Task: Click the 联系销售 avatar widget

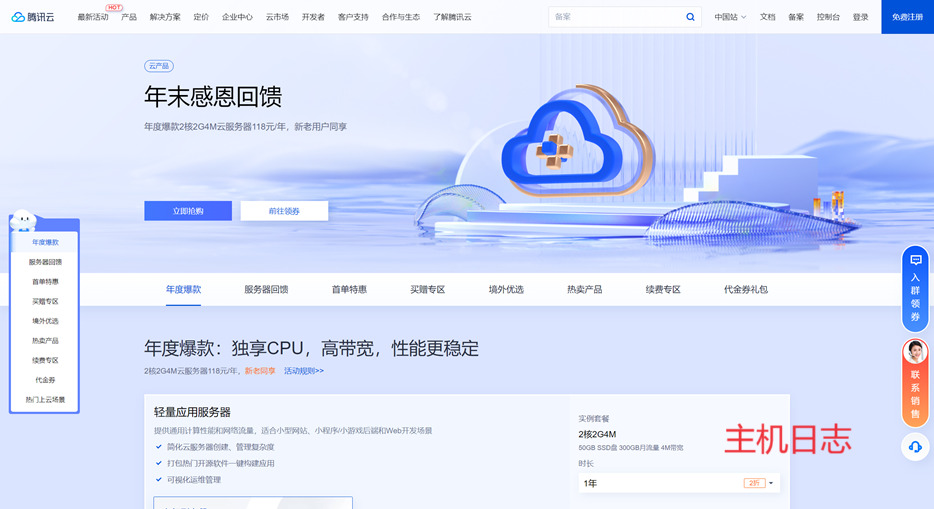Action: point(915,381)
